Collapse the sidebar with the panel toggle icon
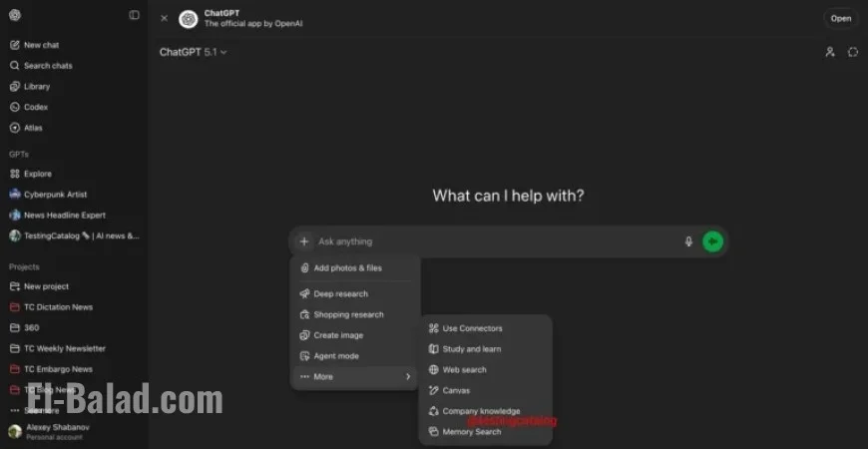 click(x=134, y=15)
